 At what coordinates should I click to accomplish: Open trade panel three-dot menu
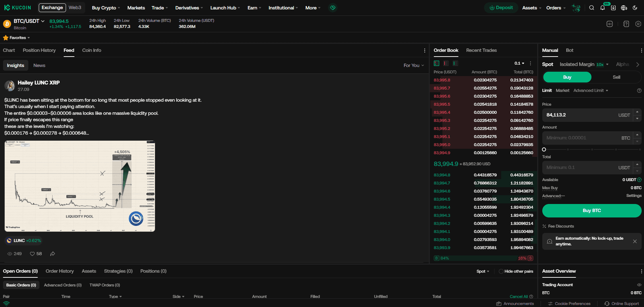coord(641,50)
